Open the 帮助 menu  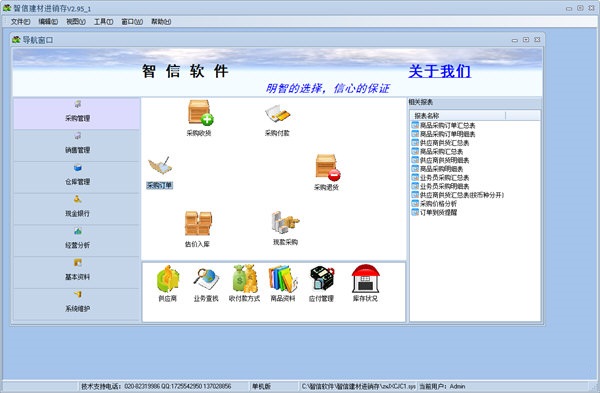click(161, 22)
